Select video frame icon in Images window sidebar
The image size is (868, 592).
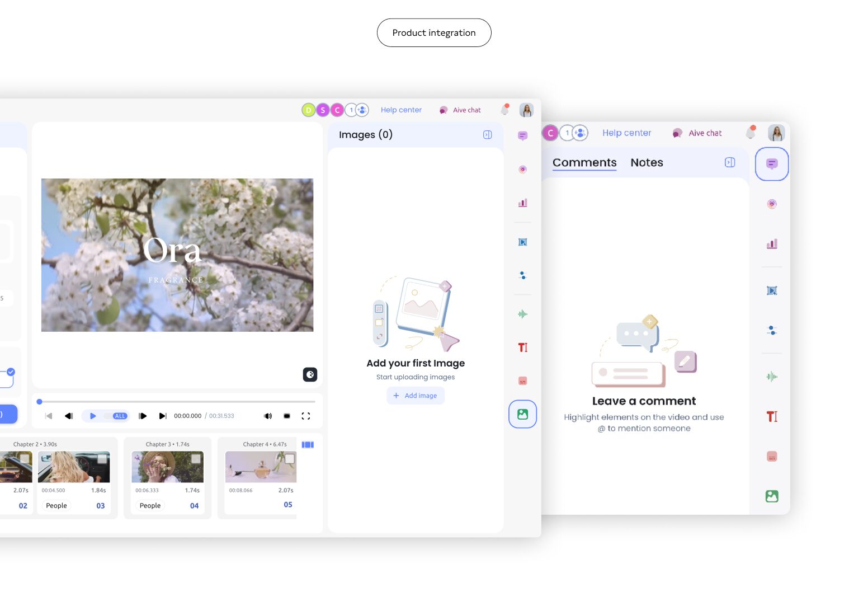coord(522,242)
